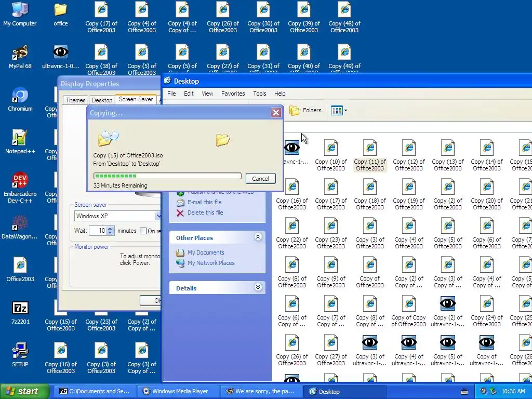The height and width of the screenshot is (399, 532).
Task: Click E-mail this file link
Action: tap(199, 202)
